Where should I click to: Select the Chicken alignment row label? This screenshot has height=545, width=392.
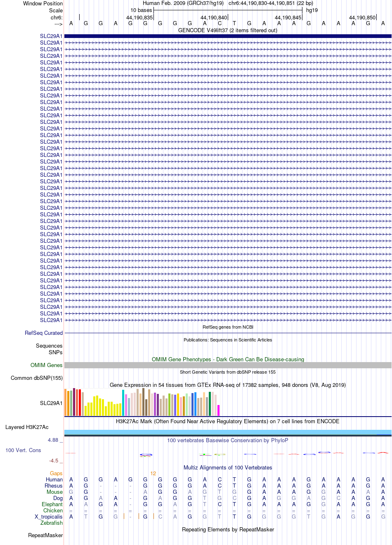(53, 511)
